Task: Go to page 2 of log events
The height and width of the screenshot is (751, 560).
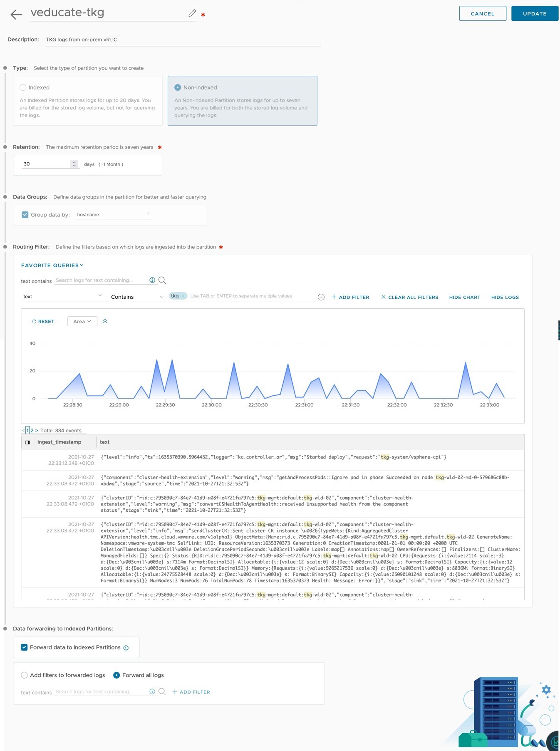Action: pos(32,431)
